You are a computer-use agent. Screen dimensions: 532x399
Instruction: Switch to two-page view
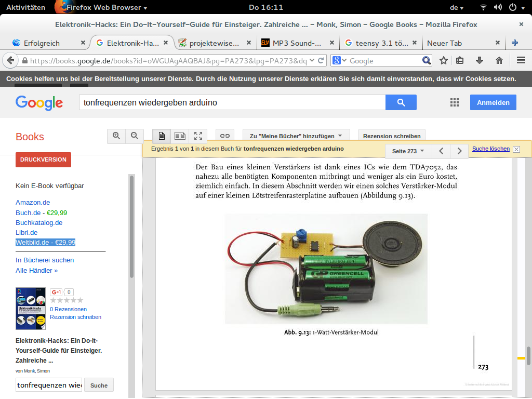[180, 136]
